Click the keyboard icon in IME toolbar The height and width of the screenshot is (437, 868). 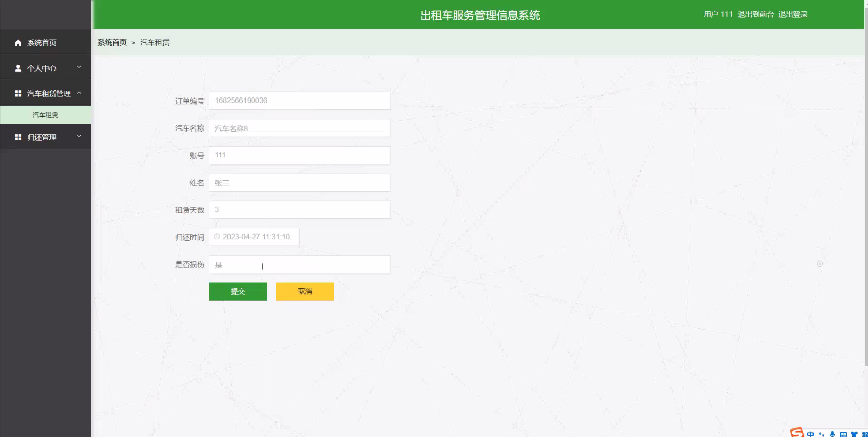point(843,434)
